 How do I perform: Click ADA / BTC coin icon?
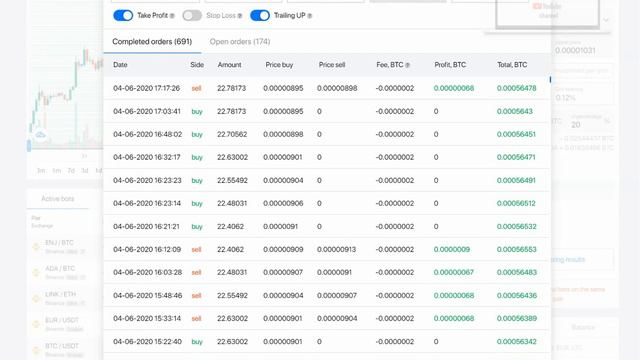point(36,272)
